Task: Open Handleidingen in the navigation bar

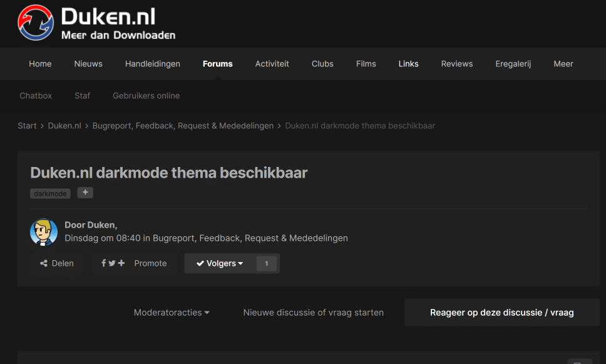Action: tap(153, 64)
